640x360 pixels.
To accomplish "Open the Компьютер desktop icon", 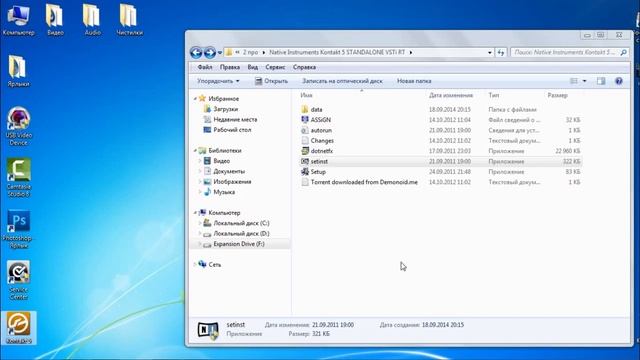I will point(18,20).
